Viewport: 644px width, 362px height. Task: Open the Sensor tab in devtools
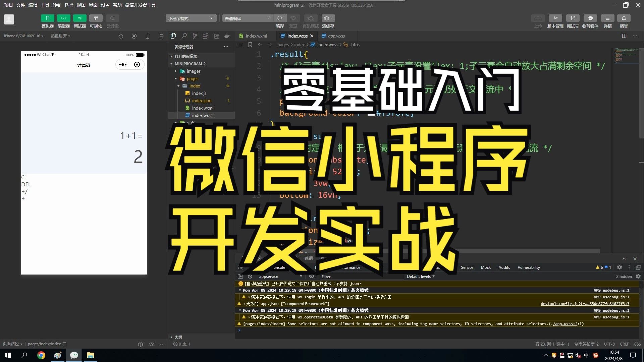467,267
